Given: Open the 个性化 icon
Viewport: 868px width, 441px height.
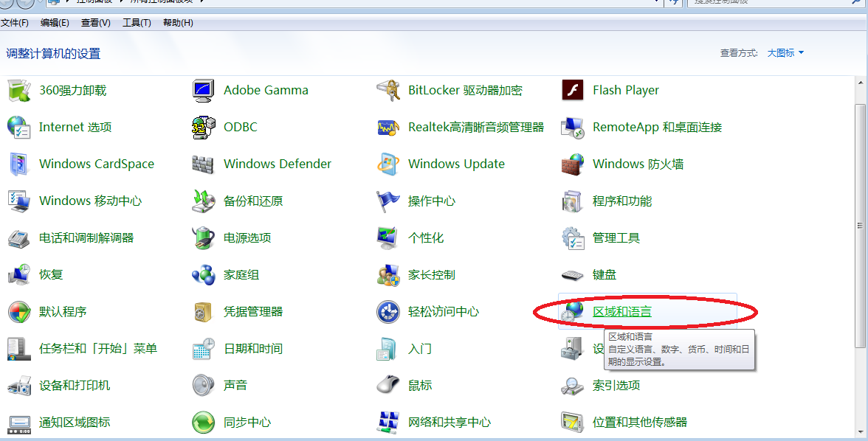Looking at the screenshot, I should click(387, 238).
